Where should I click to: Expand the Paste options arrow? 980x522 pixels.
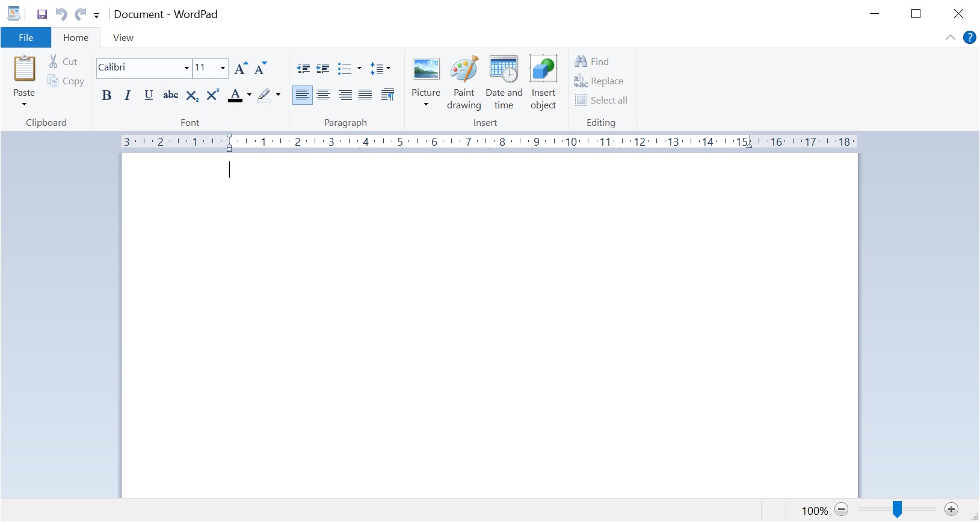click(25, 104)
